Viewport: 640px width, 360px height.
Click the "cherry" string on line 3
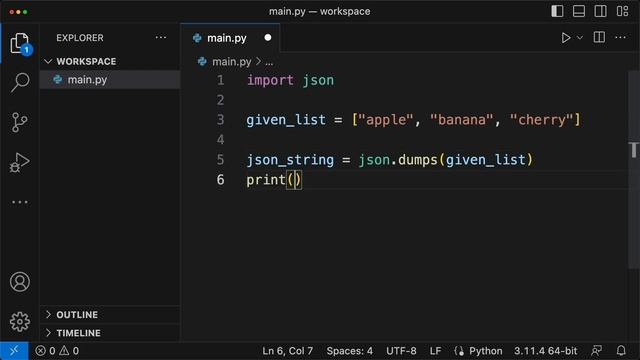point(541,120)
